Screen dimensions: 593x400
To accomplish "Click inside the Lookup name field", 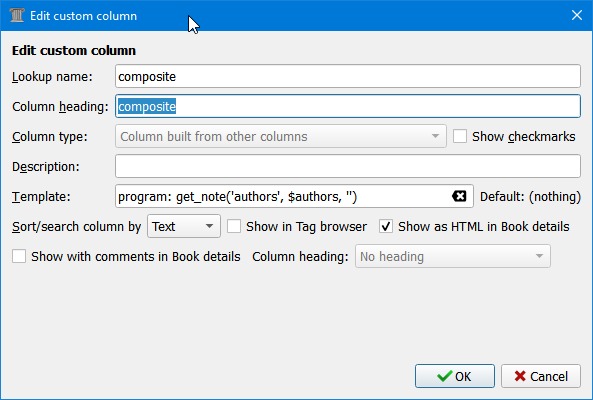I will point(348,76).
